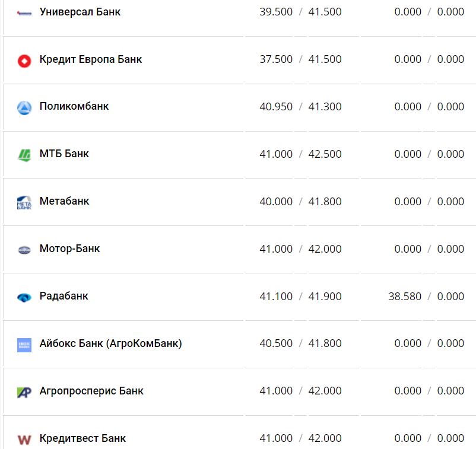Open the Мотор-Банк name link
476x449 pixels.
(69, 249)
